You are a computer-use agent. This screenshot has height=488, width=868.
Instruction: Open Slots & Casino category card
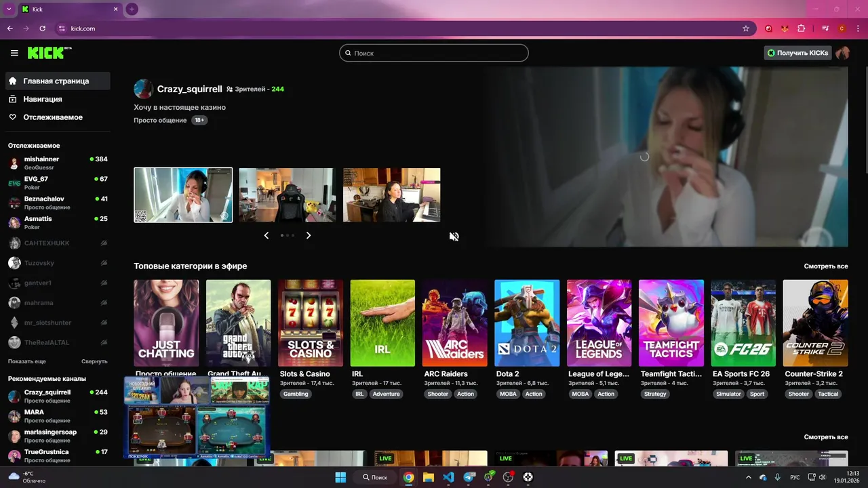pyautogui.click(x=311, y=323)
